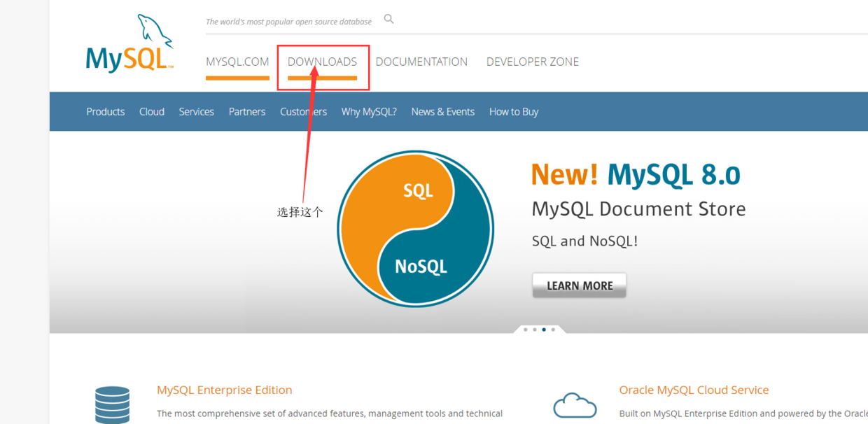This screenshot has width=868, height=424.
Task: Open the MySQL Enterprise Edition link
Action: pyautogui.click(x=225, y=390)
